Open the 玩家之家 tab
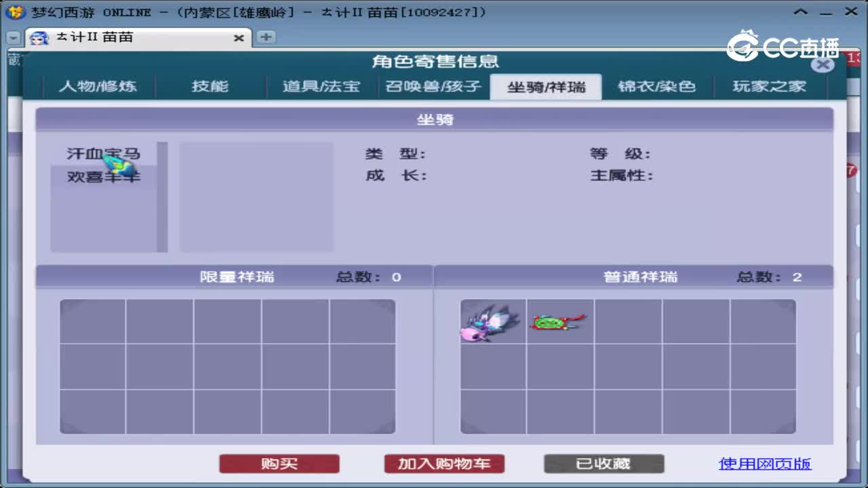The width and height of the screenshot is (868, 488). 770,86
